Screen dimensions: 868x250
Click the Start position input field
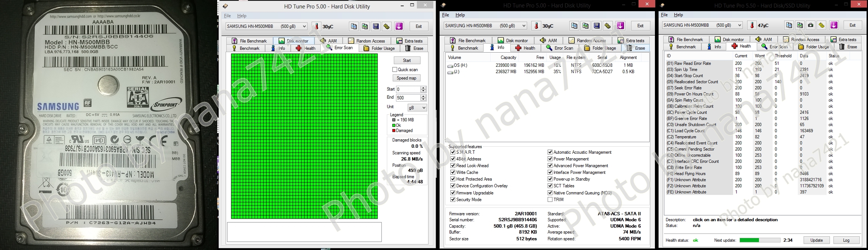408,89
